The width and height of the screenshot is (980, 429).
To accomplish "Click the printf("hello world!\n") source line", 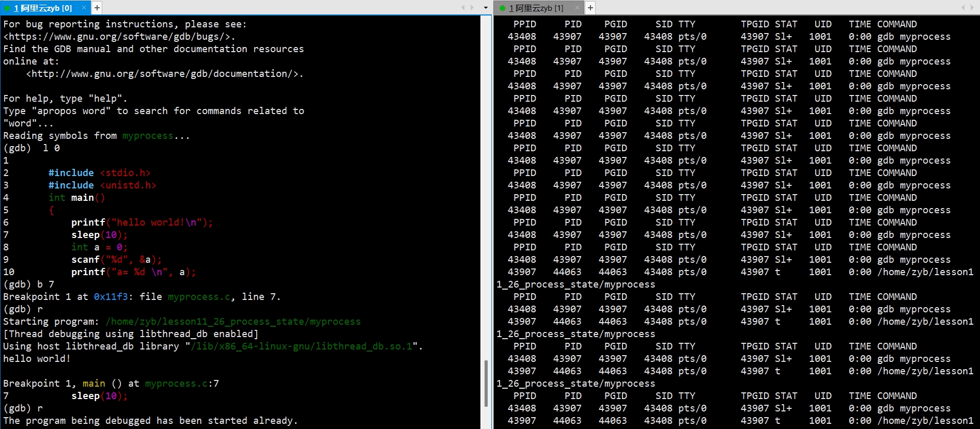I will click(142, 223).
